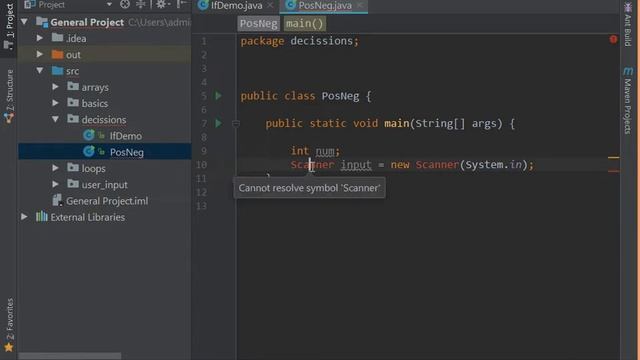
Task: Toggle the code fold marker on the main method line
Action: [x=236, y=123]
